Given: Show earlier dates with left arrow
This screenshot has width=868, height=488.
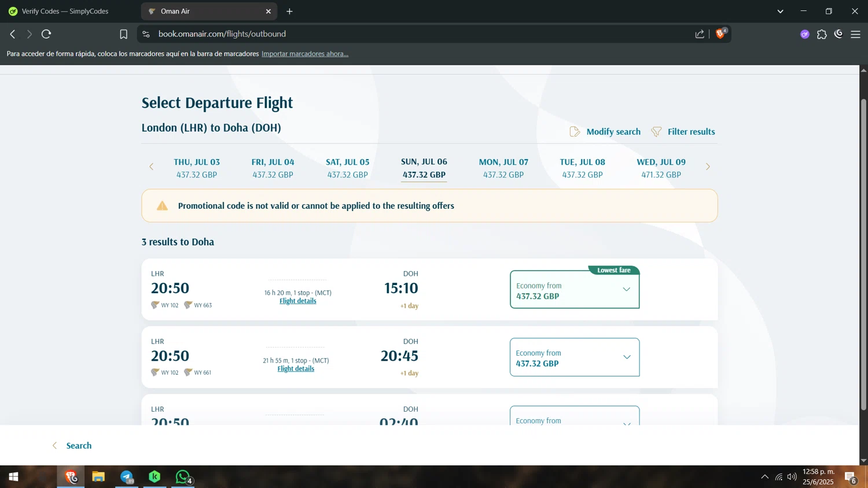Looking at the screenshot, I should [x=152, y=167].
